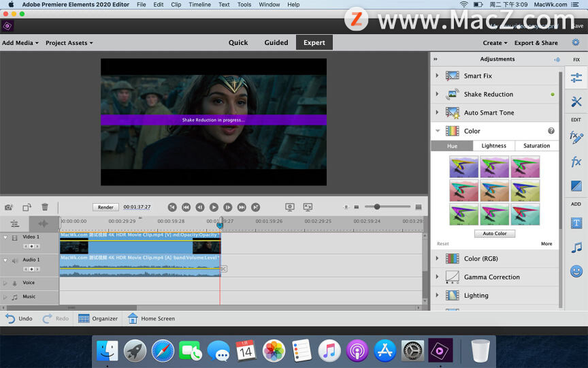Viewport: 588px width, 368px height.
Task: Toggle the audio view button in timeline header
Action: point(44,224)
